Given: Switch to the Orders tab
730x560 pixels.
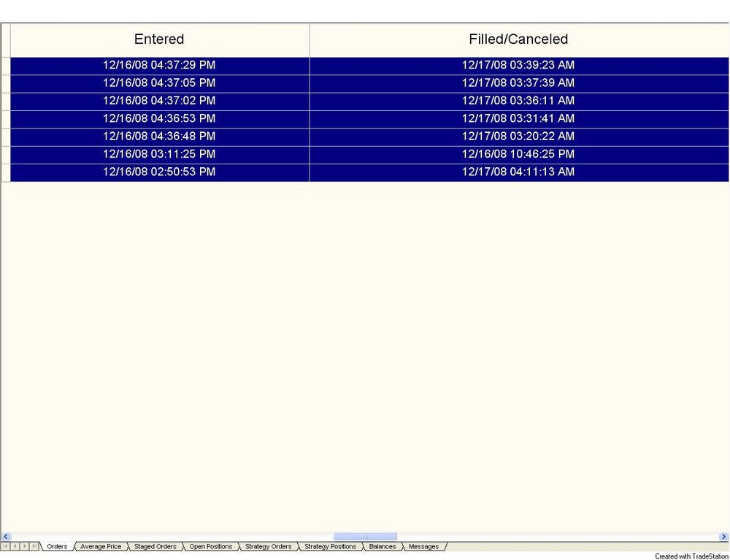Looking at the screenshot, I should tap(57, 547).
